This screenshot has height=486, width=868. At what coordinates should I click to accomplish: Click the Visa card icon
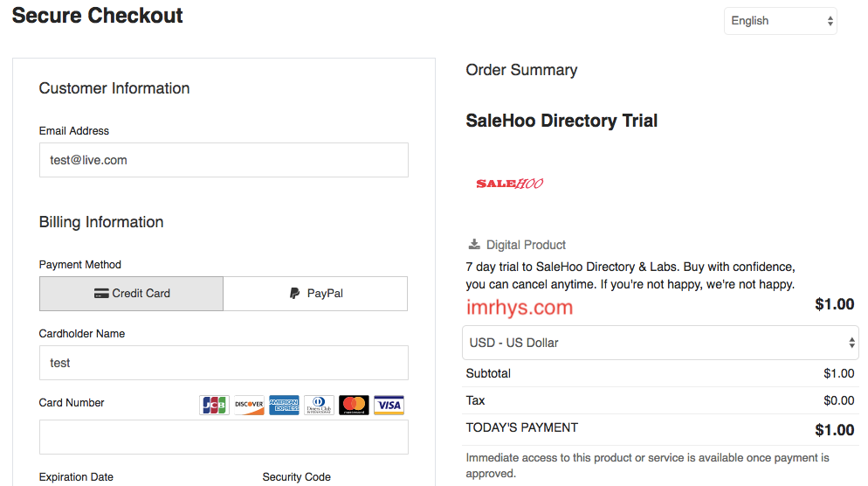(x=389, y=405)
